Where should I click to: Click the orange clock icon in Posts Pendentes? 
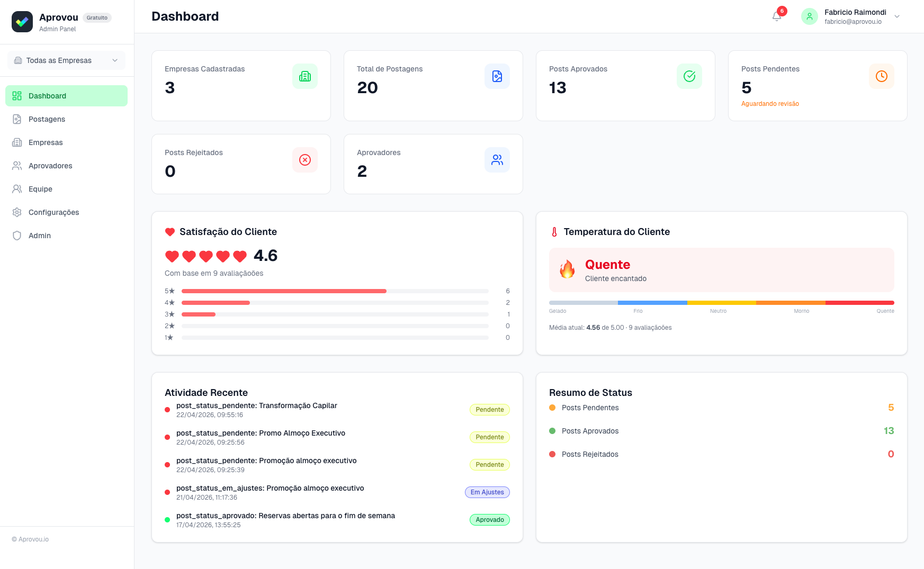point(882,76)
